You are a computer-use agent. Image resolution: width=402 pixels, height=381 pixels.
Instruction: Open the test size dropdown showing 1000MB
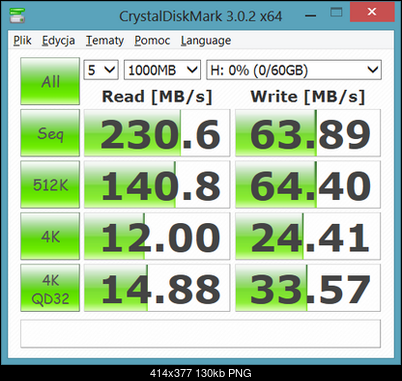click(162, 70)
